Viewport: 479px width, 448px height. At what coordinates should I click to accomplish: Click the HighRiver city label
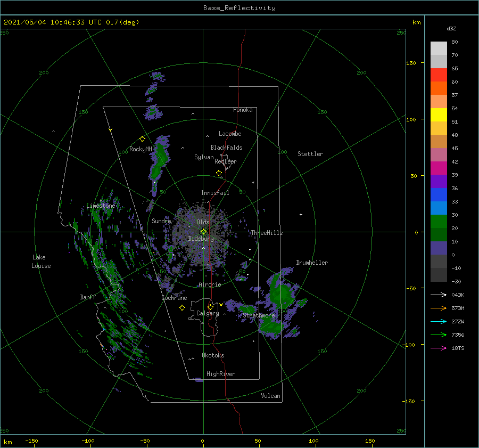click(x=221, y=374)
